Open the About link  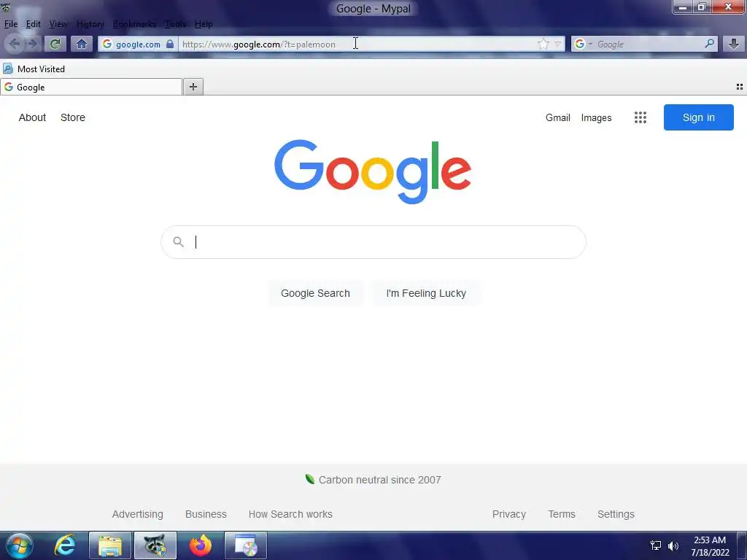coord(32,117)
